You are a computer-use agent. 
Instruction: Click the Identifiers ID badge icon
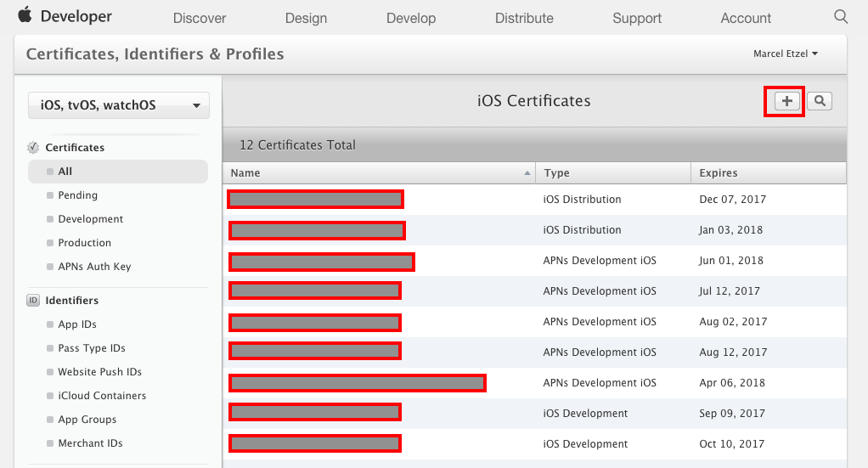pyautogui.click(x=33, y=300)
